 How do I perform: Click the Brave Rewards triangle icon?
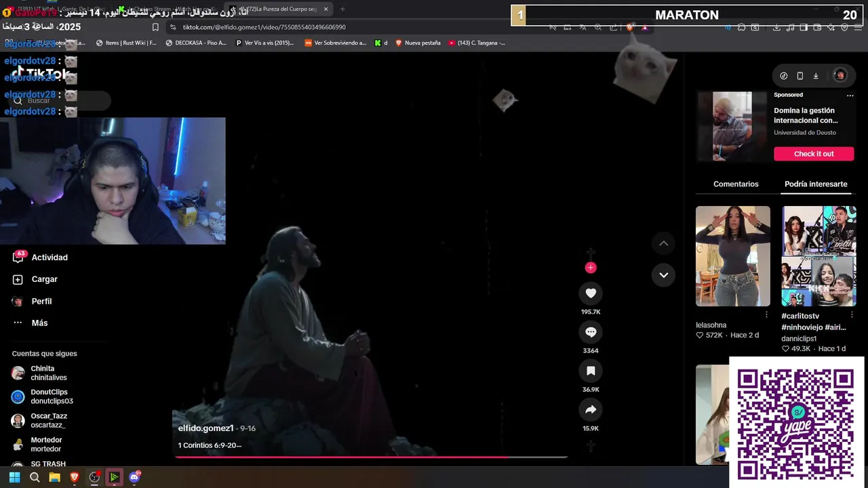pyautogui.click(x=645, y=27)
